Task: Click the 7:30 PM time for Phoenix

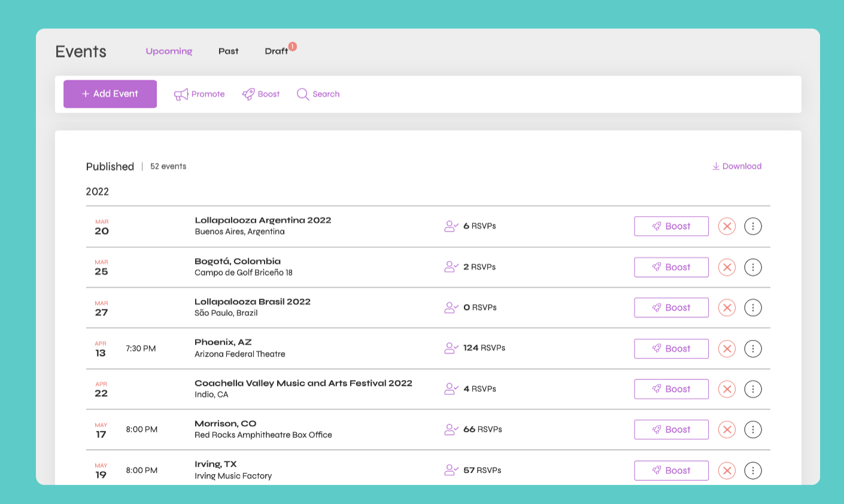Action: click(x=141, y=348)
